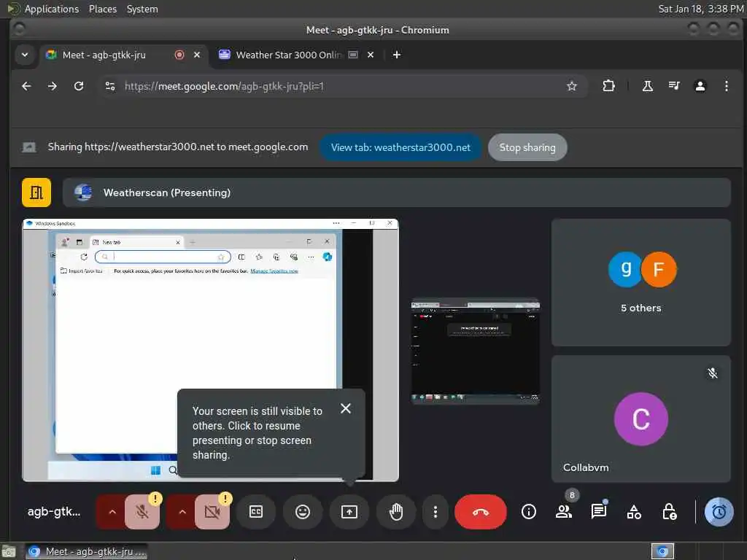Open the emoji reactions button
This screenshot has width=747, height=560.
[x=303, y=512]
